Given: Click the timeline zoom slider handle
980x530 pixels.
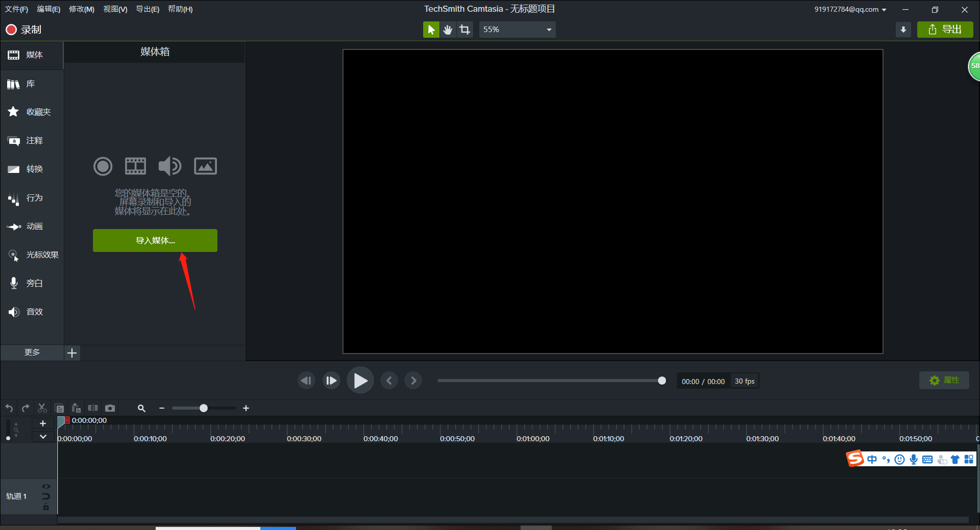Looking at the screenshot, I should (204, 408).
